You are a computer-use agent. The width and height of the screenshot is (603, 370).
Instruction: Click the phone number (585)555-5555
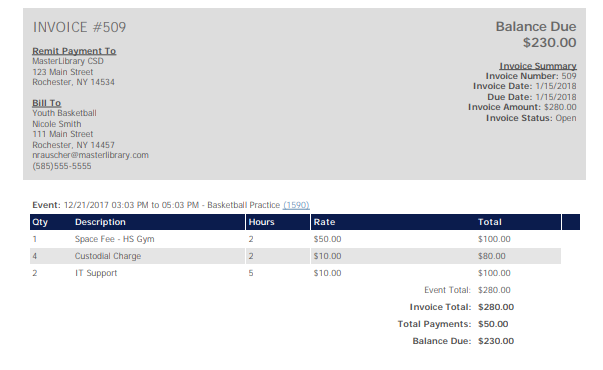62,166
